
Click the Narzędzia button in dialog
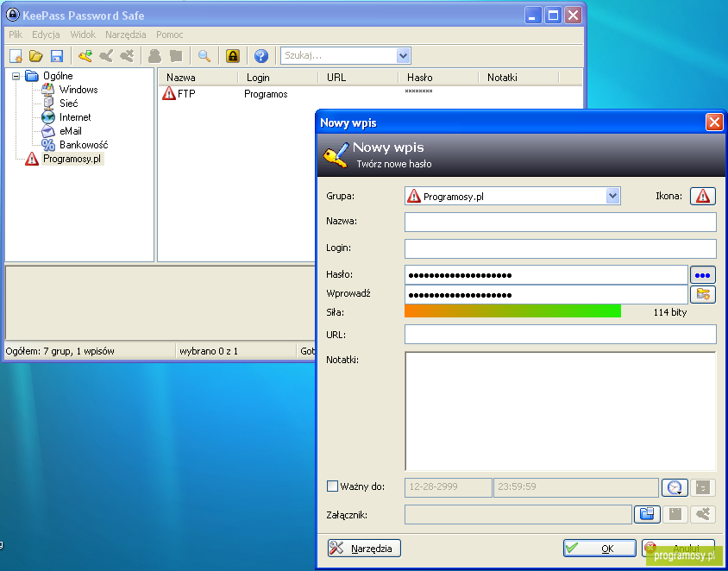click(364, 549)
